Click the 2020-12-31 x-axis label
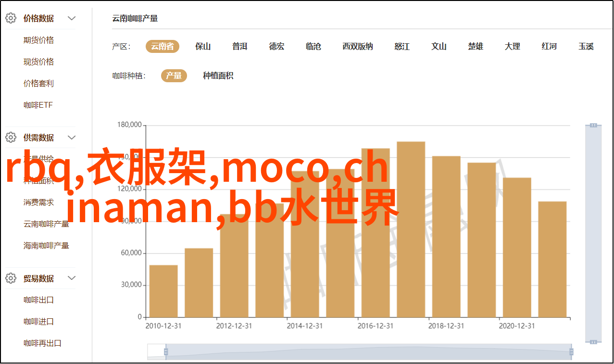Viewport: 614px width, 364px height. pyautogui.click(x=517, y=326)
